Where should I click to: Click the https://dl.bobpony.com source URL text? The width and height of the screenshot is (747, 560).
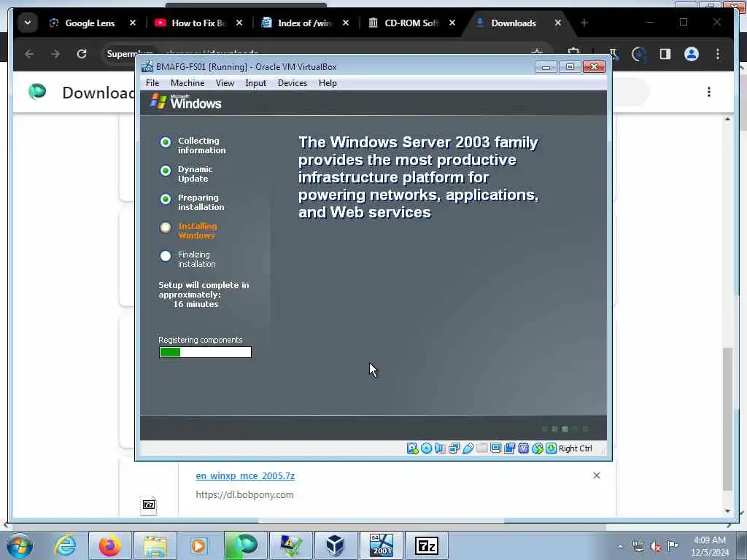(244, 495)
